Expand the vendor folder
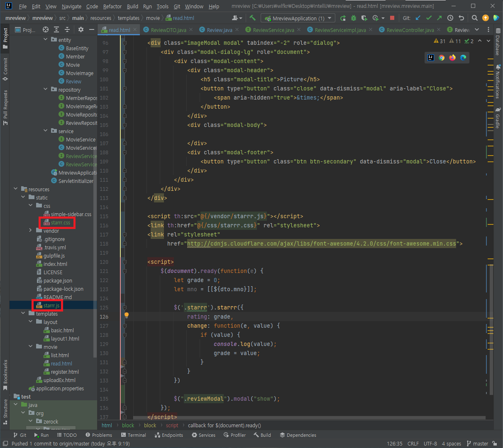 click(31, 230)
